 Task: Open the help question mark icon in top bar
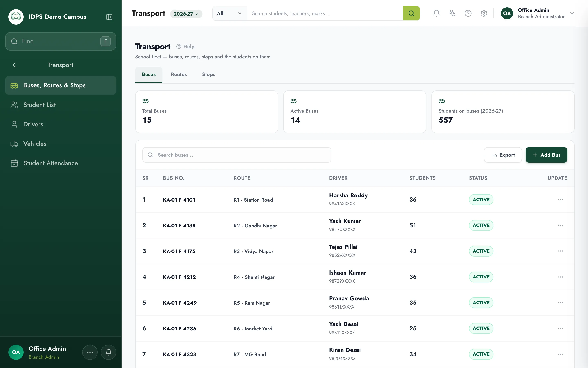pos(468,13)
